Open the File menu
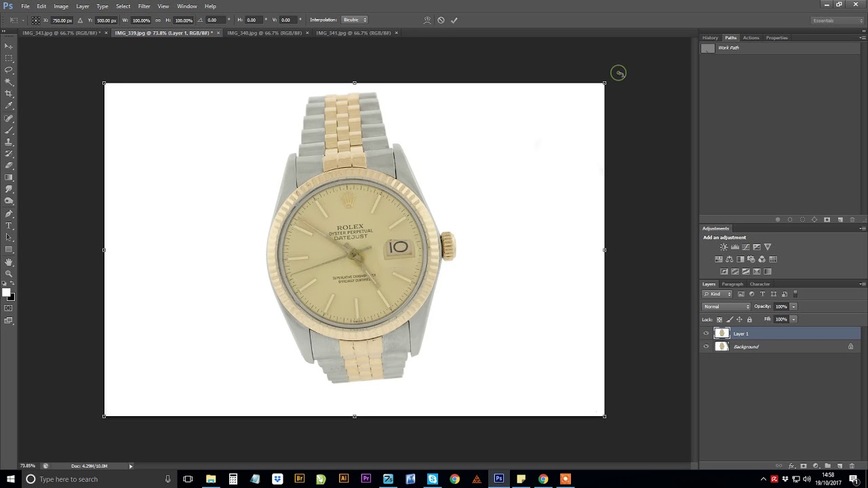This screenshot has width=868, height=488. point(25,6)
